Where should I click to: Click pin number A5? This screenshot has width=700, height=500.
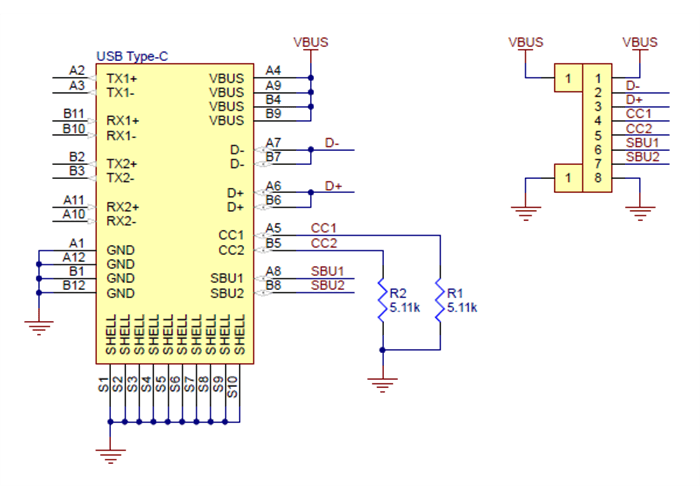pos(273,228)
